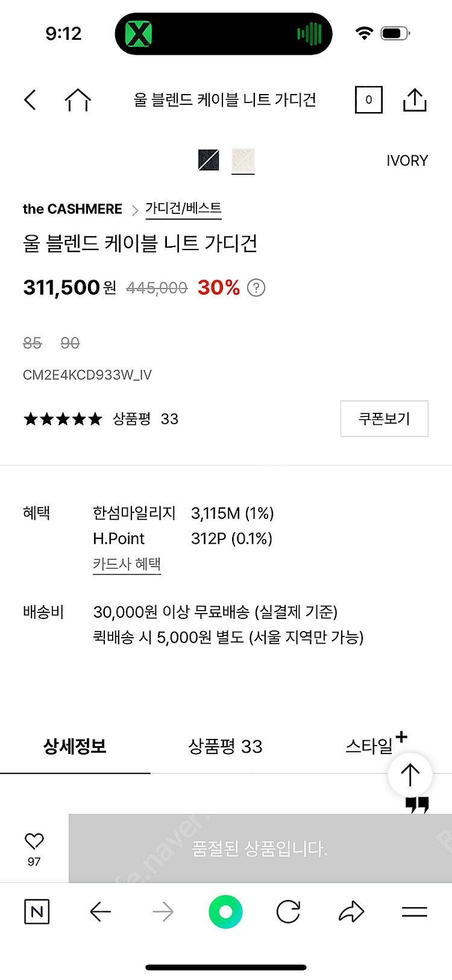Share page via browser share arrow
Viewport: 452px width, 980px height.
tap(351, 912)
